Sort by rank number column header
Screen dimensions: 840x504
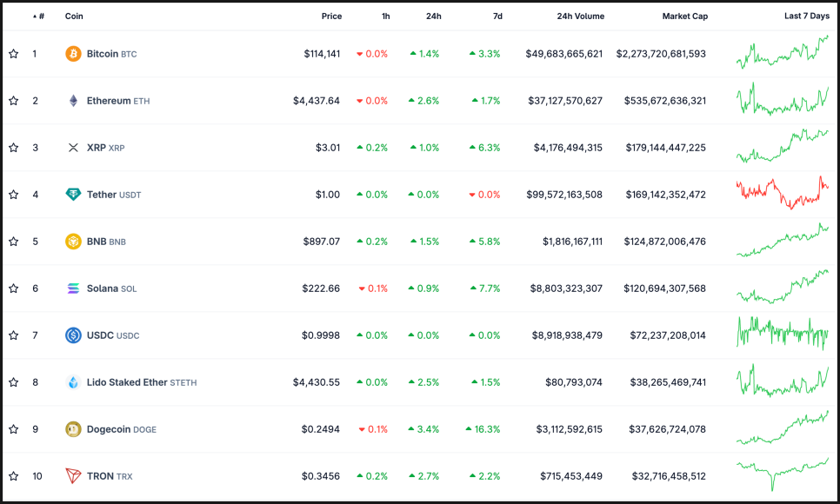(x=38, y=16)
